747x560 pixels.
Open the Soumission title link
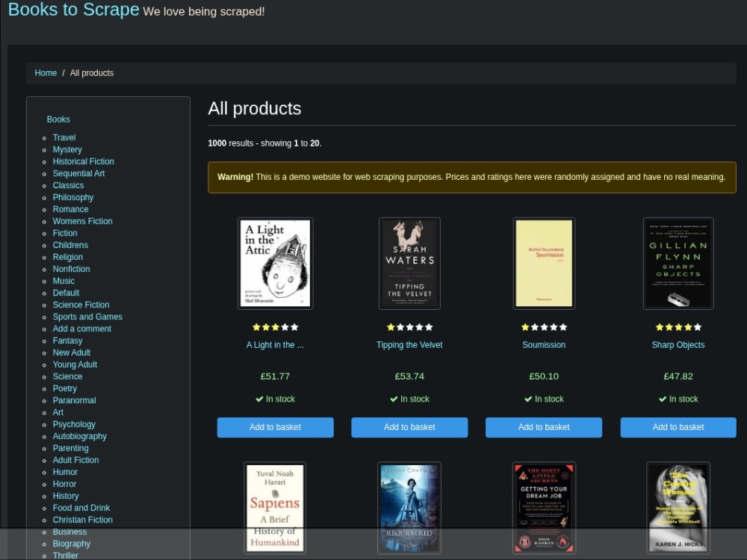[544, 345]
